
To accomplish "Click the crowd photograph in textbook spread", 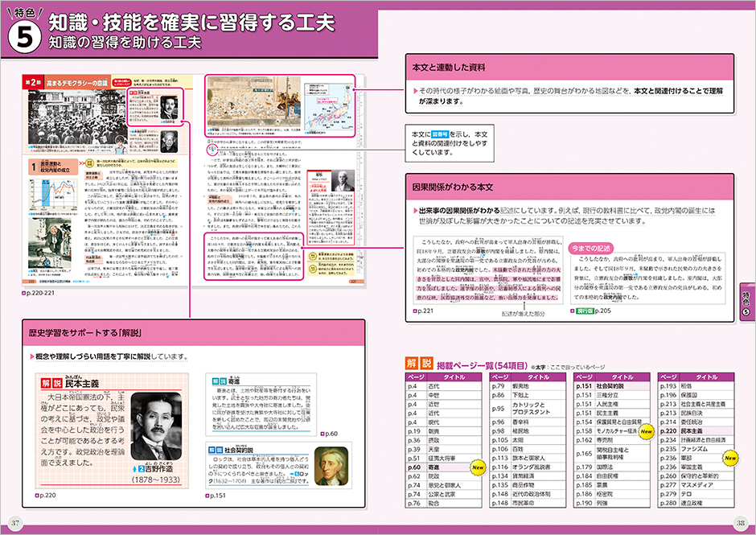I will coord(77,117).
